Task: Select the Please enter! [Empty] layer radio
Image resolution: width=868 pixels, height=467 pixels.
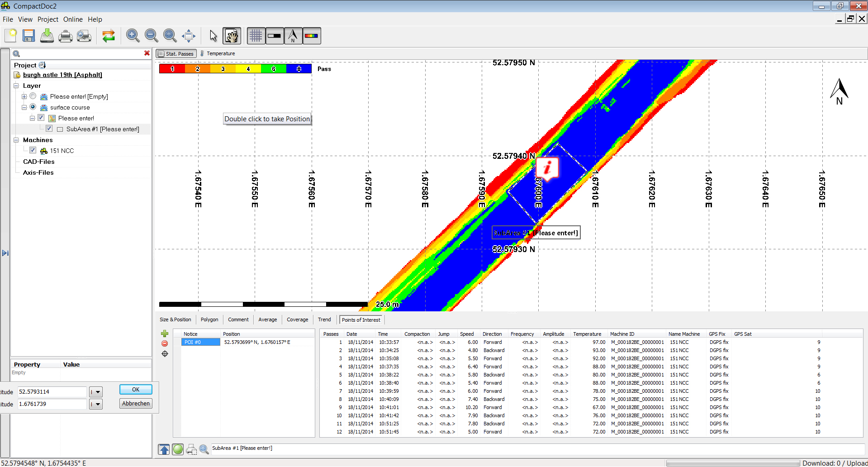Action: coord(33,96)
